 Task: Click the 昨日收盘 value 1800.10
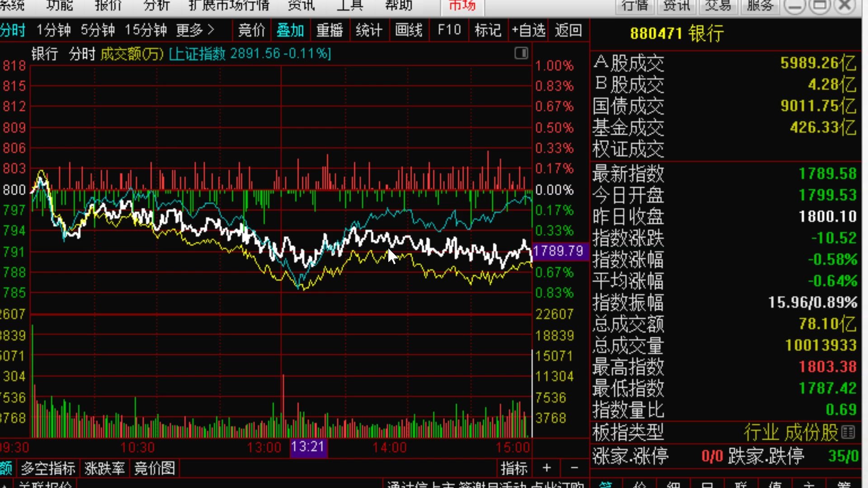coord(827,216)
